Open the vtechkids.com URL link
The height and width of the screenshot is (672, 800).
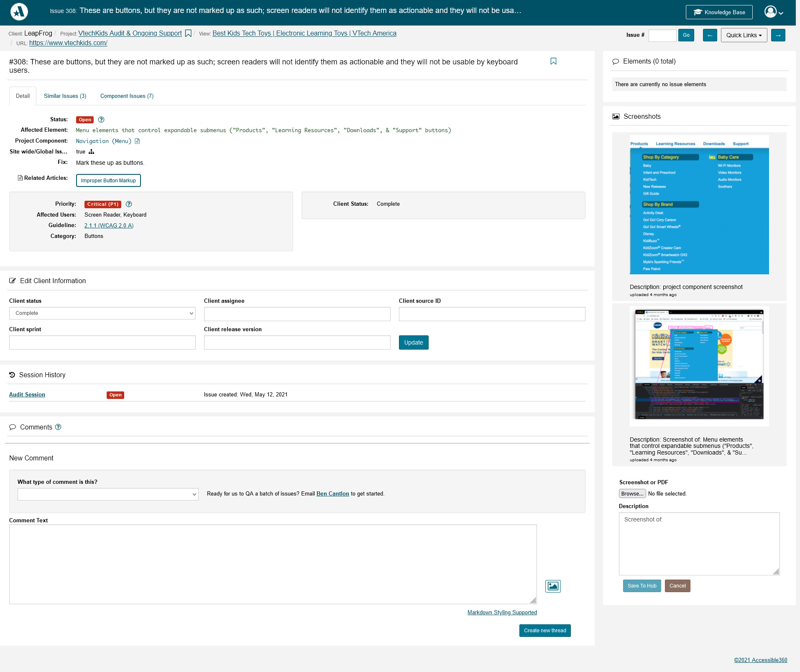[x=68, y=43]
